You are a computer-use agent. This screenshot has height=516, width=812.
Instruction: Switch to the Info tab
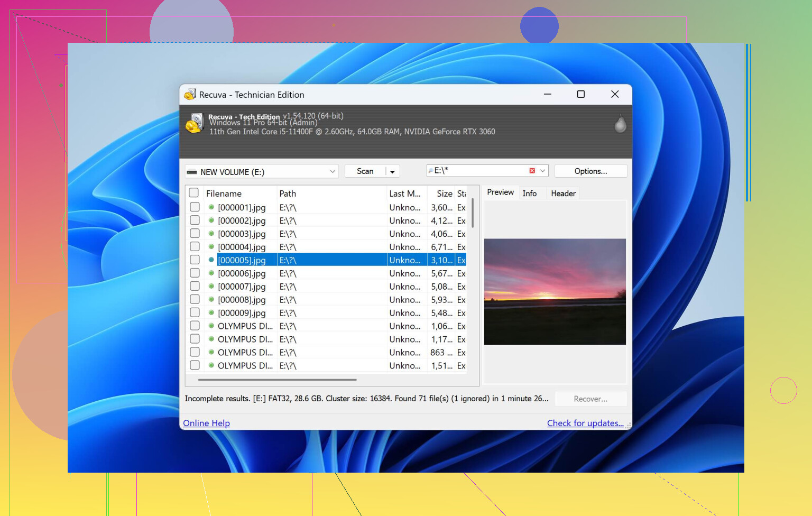click(x=529, y=193)
